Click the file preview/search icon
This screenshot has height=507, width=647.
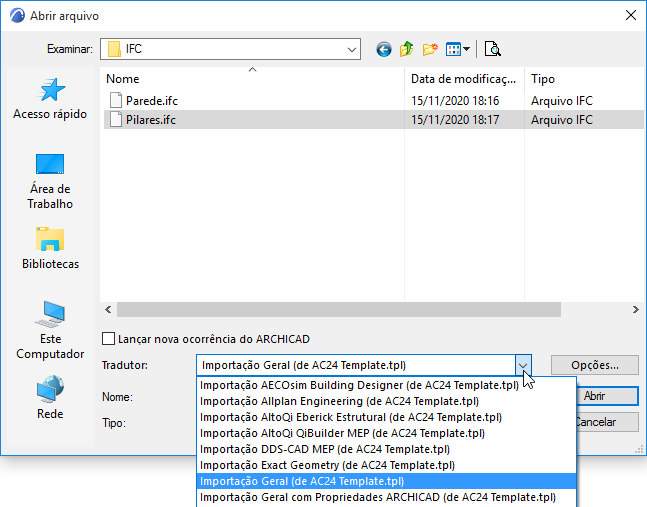[492, 50]
